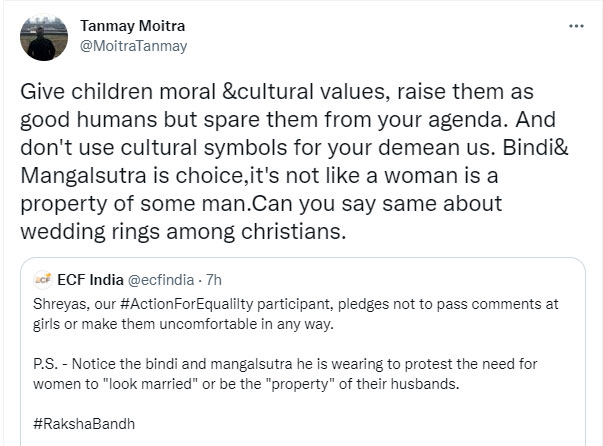603x446 pixels.
Task: Open the tweet's more options menu
Action: (577, 27)
